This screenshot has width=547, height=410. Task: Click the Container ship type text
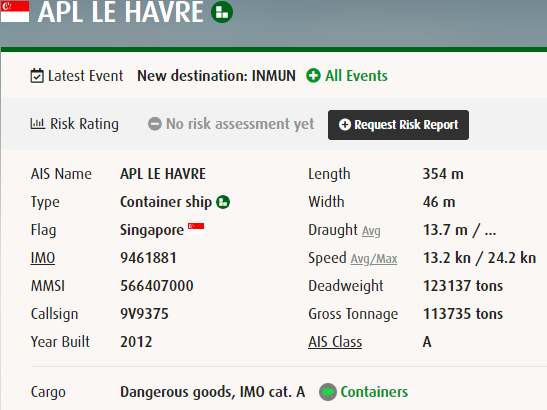tap(166, 202)
